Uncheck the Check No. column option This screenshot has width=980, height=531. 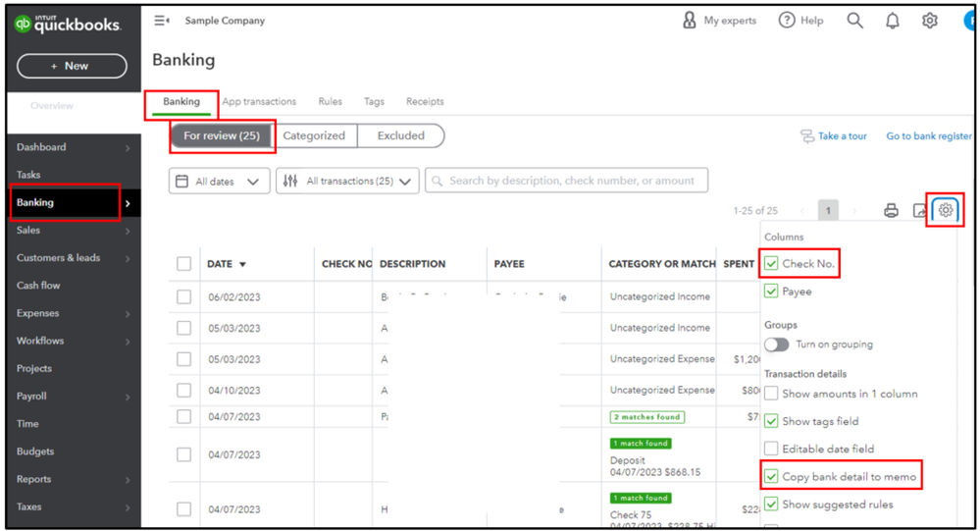771,263
